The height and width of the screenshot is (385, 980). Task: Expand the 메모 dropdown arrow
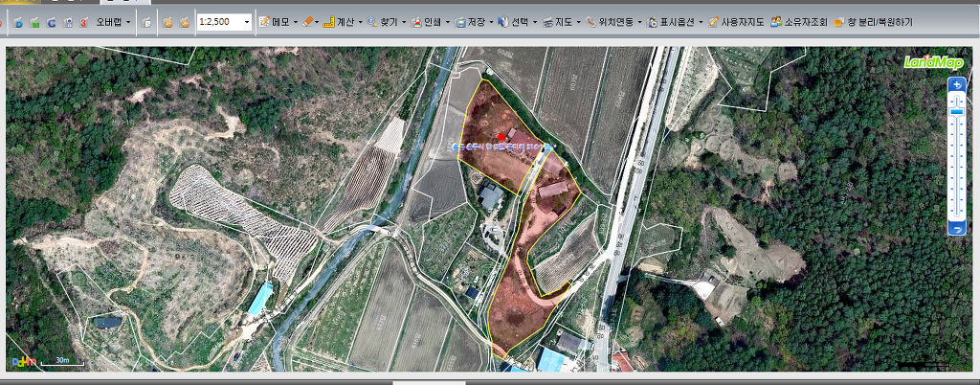point(295,21)
